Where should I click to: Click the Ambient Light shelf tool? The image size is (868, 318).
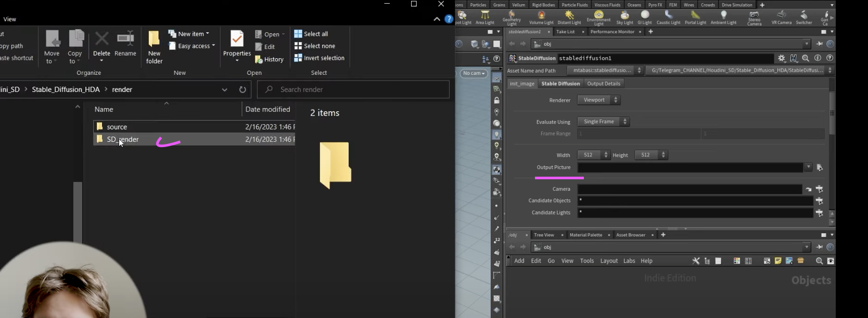pyautogui.click(x=723, y=17)
